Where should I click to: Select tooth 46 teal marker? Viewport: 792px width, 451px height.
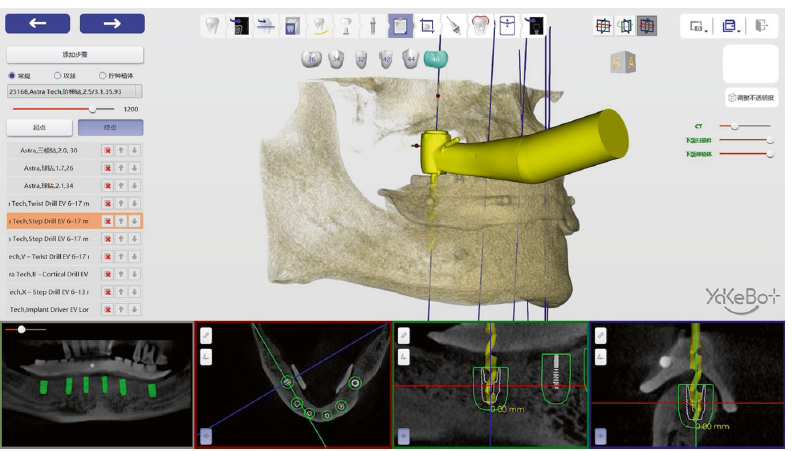click(x=435, y=59)
